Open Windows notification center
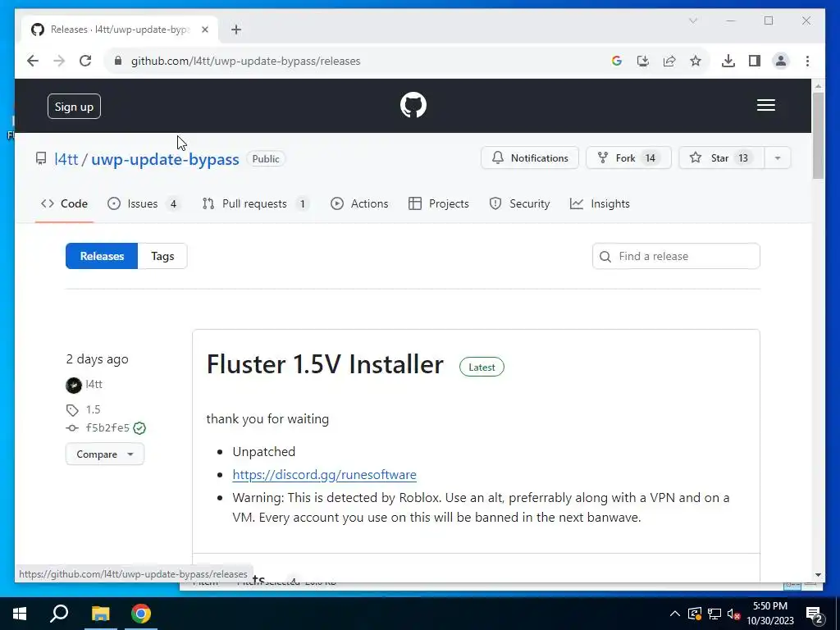The width and height of the screenshot is (840, 630). (815, 614)
